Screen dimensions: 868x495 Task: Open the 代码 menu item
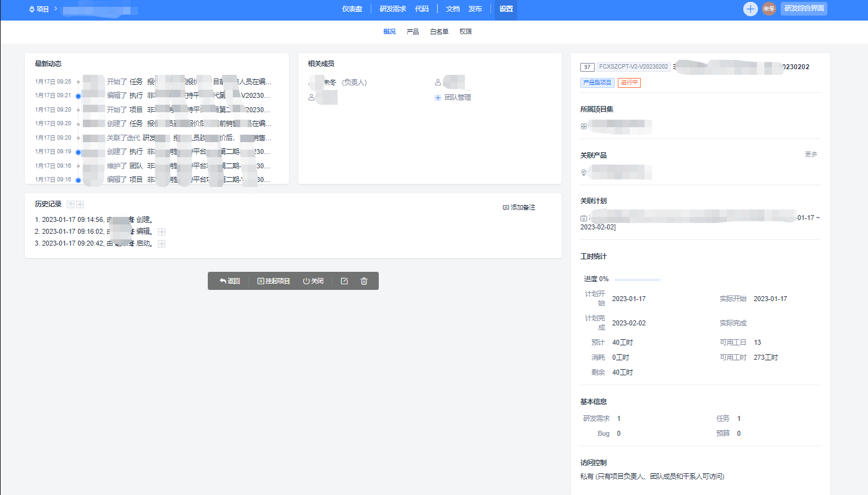pyautogui.click(x=422, y=9)
